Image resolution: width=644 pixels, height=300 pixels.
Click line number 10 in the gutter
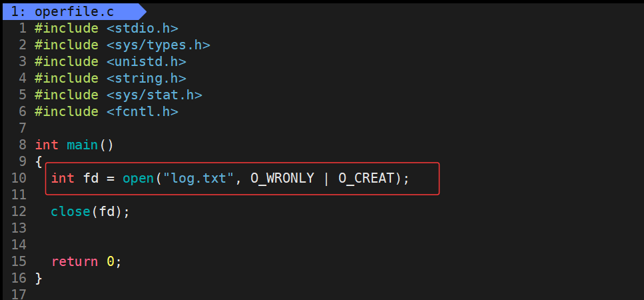click(x=19, y=178)
